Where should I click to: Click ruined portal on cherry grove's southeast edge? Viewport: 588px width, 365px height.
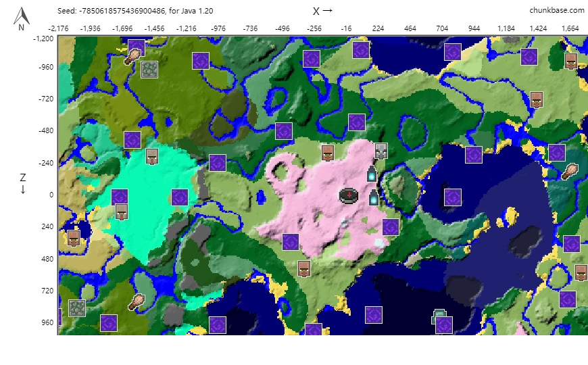[x=391, y=227]
